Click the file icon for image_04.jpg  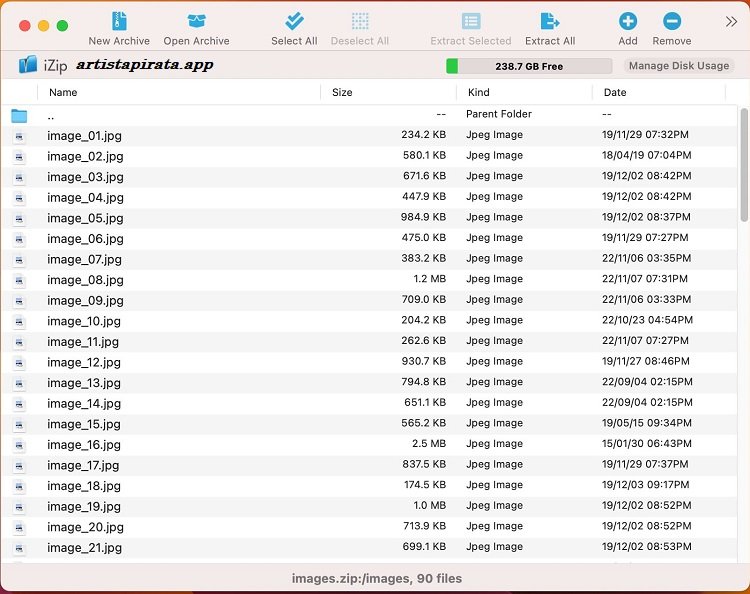pos(19,198)
